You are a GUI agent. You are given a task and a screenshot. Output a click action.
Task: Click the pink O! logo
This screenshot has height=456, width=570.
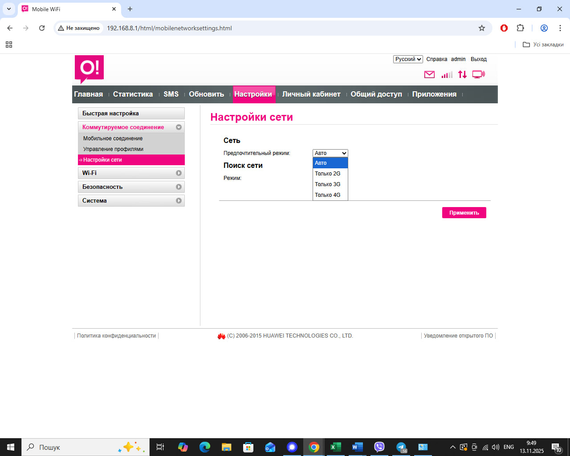(89, 69)
